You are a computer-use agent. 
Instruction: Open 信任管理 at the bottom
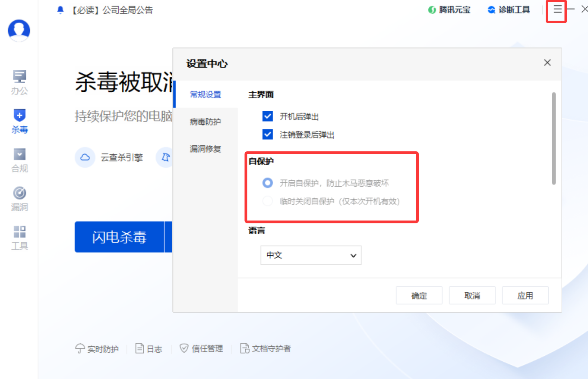pos(202,349)
